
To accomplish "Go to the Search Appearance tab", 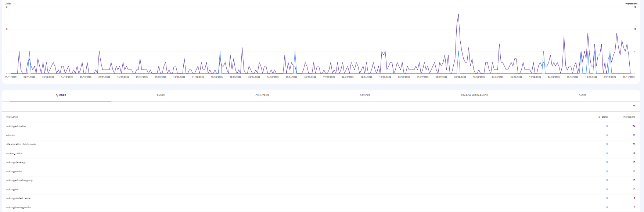I will (474, 96).
